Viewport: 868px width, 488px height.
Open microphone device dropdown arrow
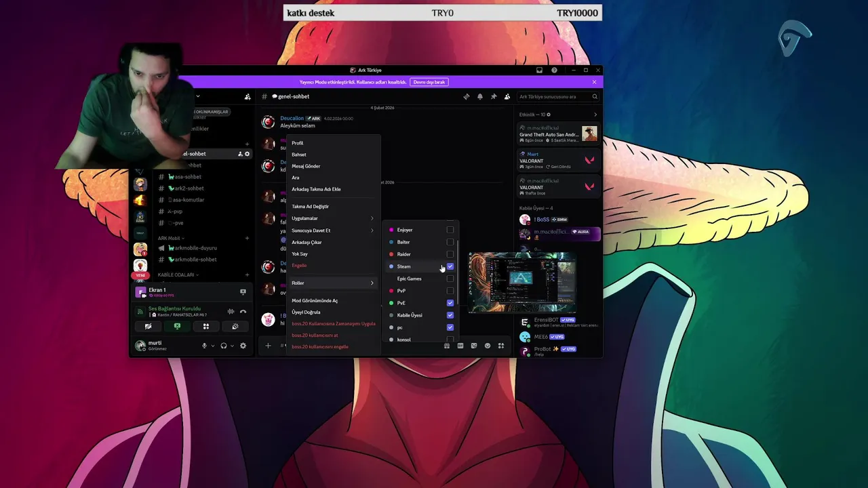click(212, 346)
